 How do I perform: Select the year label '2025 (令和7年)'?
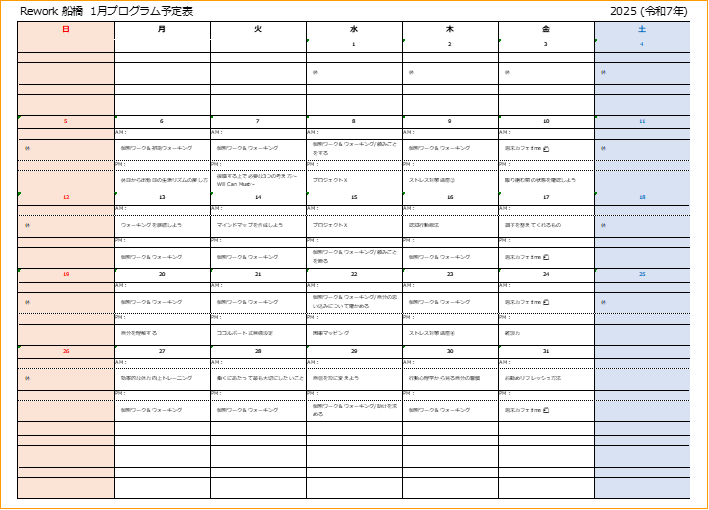click(x=649, y=11)
